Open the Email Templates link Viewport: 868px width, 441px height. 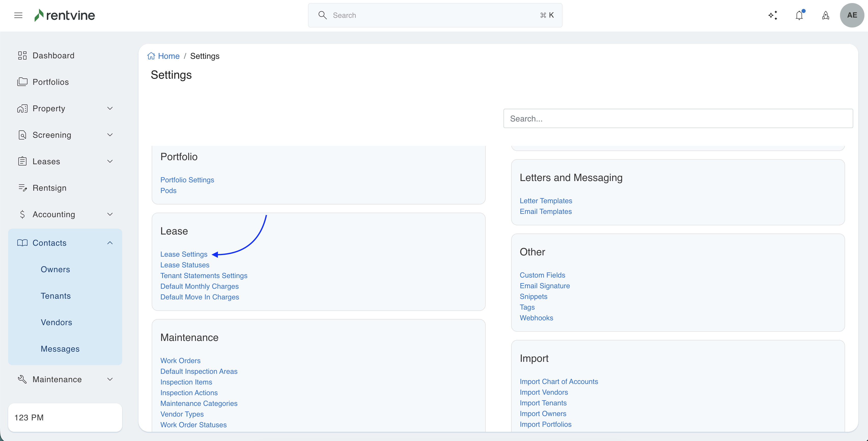[545, 211]
